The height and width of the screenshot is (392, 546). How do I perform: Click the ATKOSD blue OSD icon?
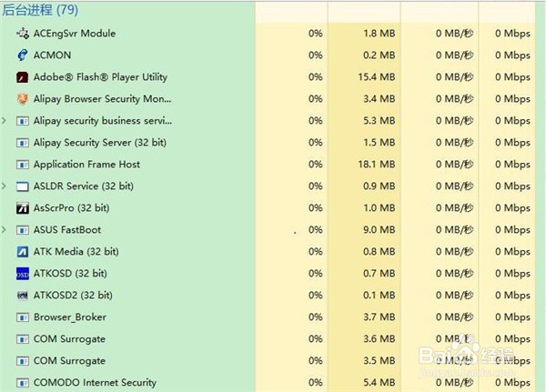coord(23,274)
